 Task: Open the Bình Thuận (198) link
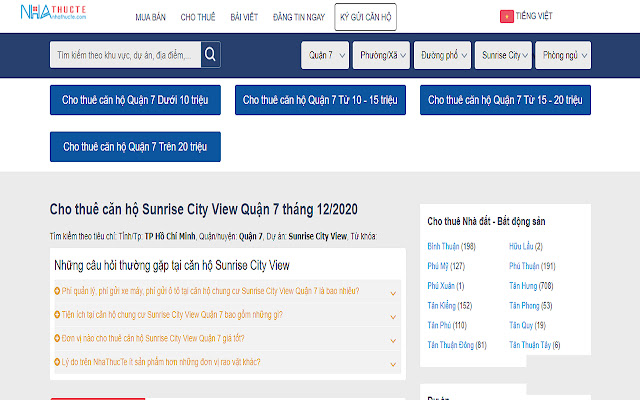pyautogui.click(x=451, y=246)
